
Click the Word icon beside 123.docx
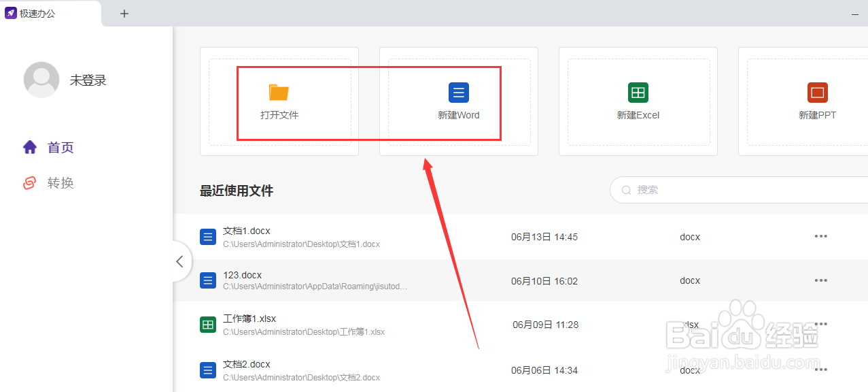[207, 280]
